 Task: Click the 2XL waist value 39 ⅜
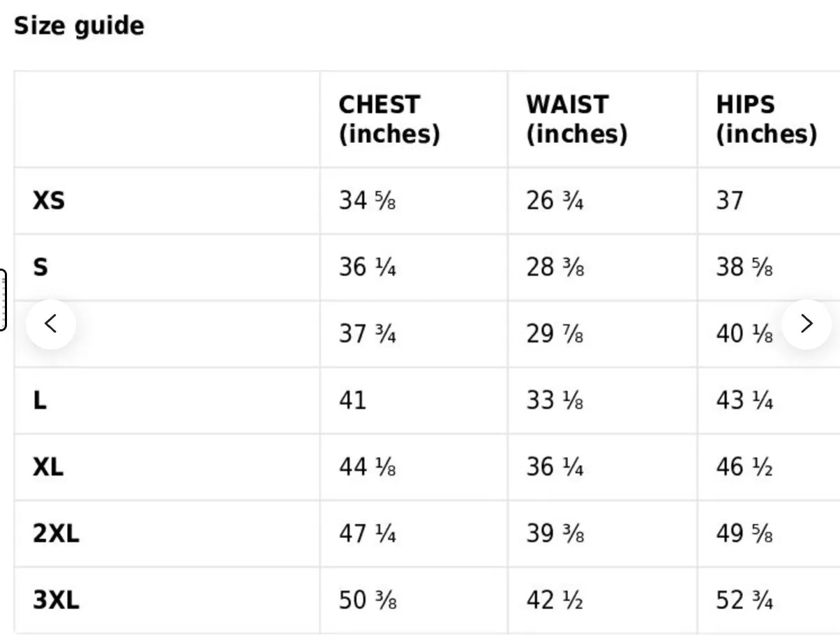click(555, 534)
